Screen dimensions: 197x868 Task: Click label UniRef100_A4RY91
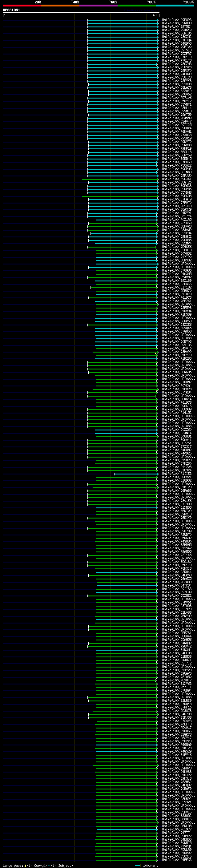177,213
